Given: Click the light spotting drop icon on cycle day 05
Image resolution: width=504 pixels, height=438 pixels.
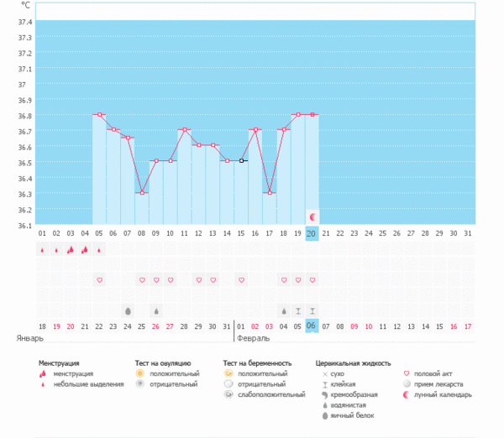Looking at the screenshot, I should [99, 249].
